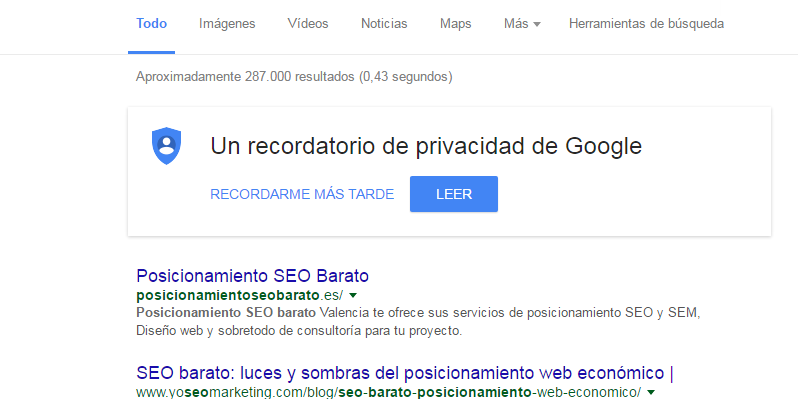Screen dimensions: 798x399
Task: Click the blue privacy shield icon
Action: click(166, 146)
